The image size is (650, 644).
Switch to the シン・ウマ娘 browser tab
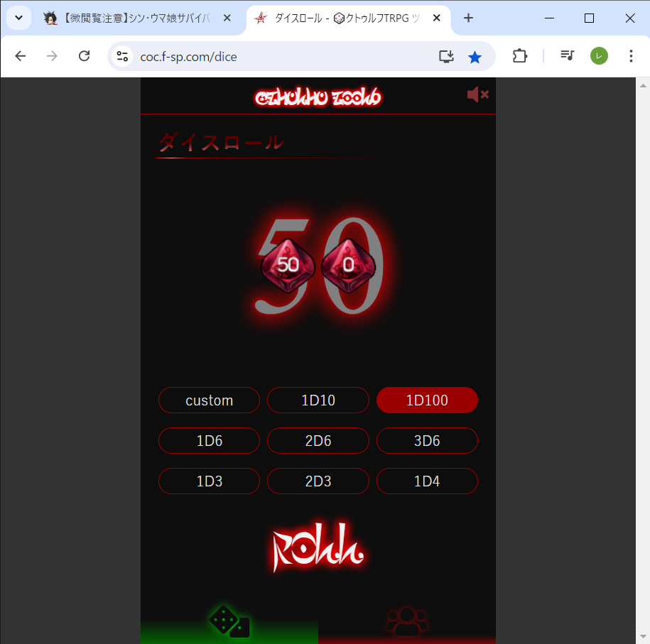137,18
